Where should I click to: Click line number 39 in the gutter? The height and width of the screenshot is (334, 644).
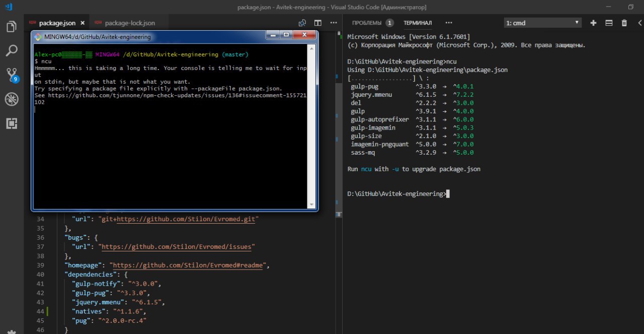(x=40, y=265)
